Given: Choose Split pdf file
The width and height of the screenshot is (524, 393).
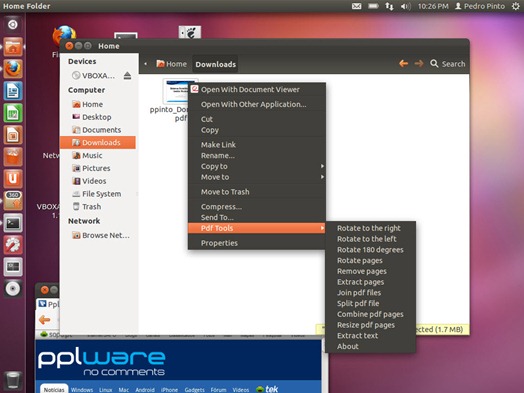Looking at the screenshot, I should tap(370, 303).
